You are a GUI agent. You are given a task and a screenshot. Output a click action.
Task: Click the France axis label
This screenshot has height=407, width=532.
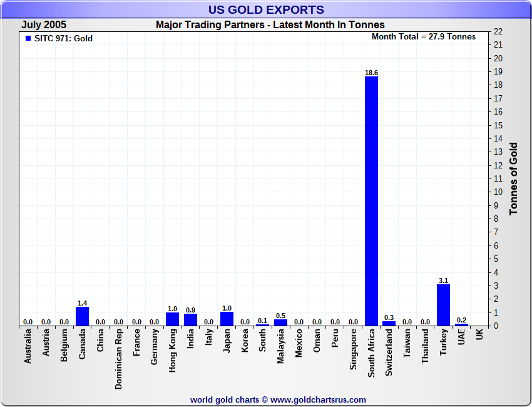(136, 343)
